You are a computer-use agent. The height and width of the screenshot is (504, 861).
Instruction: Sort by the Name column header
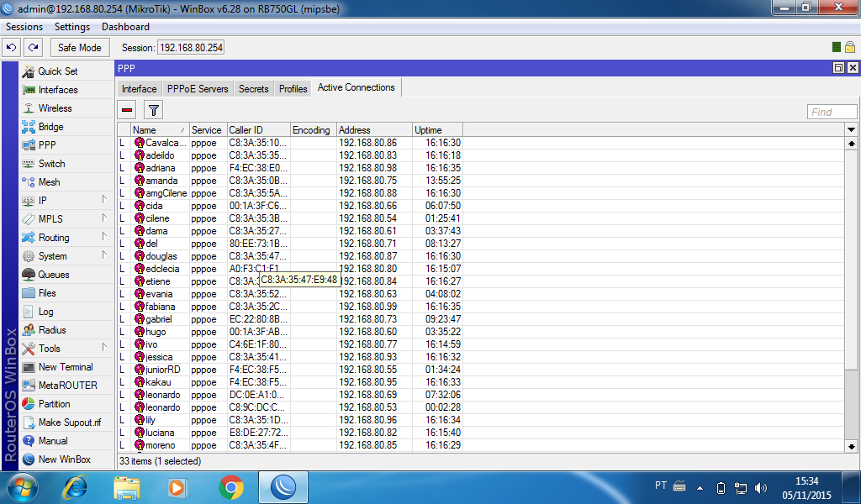pyautogui.click(x=159, y=130)
